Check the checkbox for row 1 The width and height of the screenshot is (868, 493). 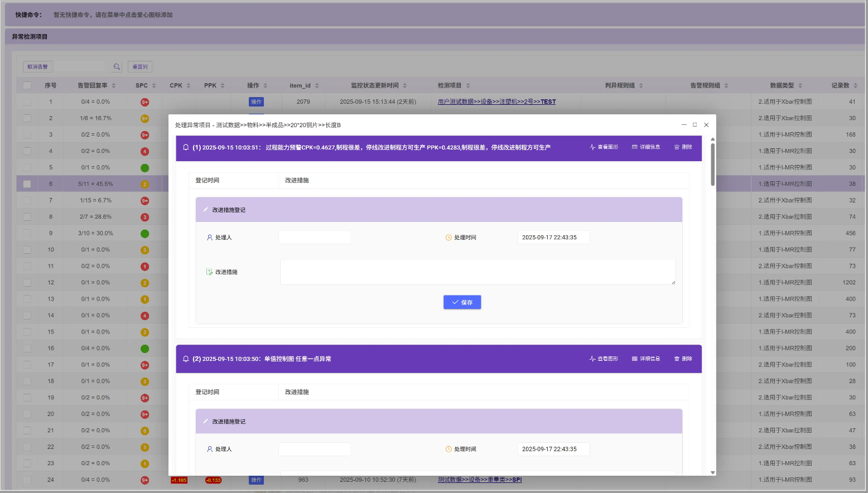[x=27, y=102]
